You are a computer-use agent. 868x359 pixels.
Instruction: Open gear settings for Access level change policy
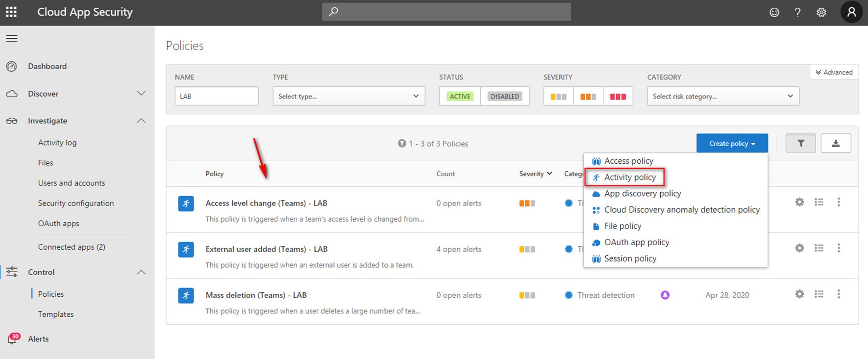tap(799, 202)
